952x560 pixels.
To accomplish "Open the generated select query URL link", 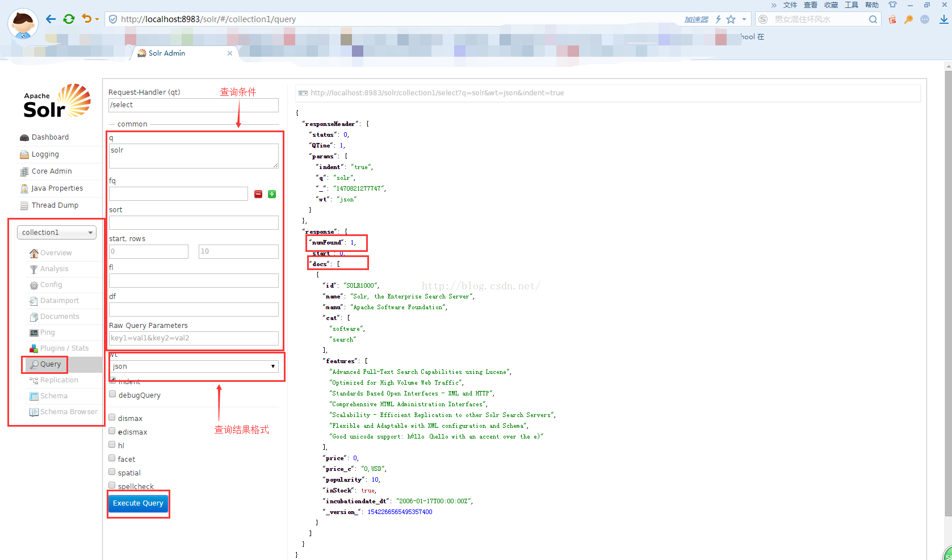I will coord(437,93).
